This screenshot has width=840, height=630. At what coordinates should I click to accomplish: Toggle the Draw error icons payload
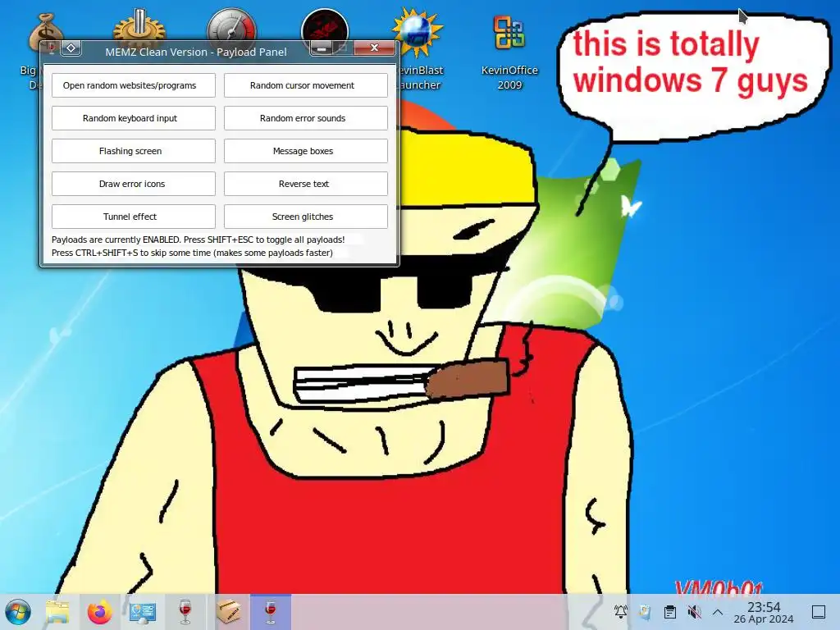click(x=134, y=184)
